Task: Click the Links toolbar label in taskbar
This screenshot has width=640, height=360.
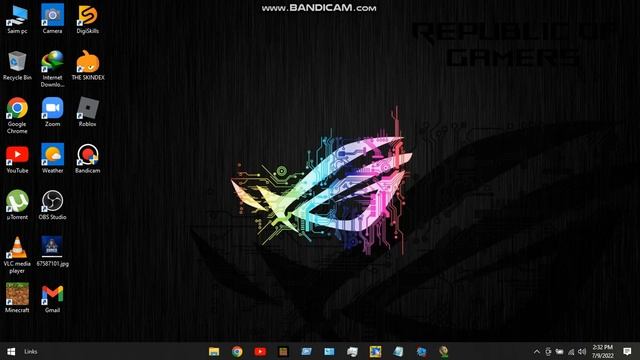Action: pos(31,351)
